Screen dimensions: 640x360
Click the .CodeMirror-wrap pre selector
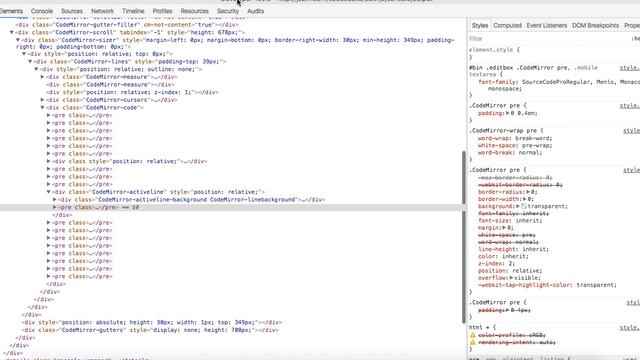pos(503,131)
